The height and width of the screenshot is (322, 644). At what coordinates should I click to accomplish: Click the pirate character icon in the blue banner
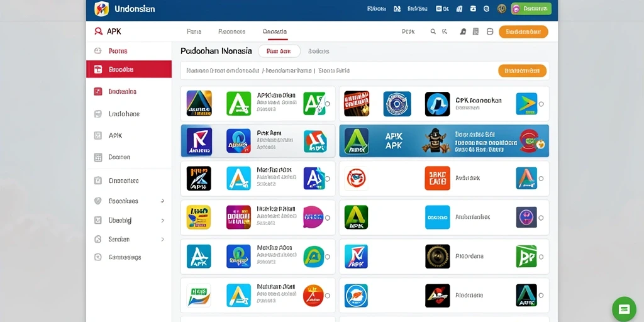434,140
